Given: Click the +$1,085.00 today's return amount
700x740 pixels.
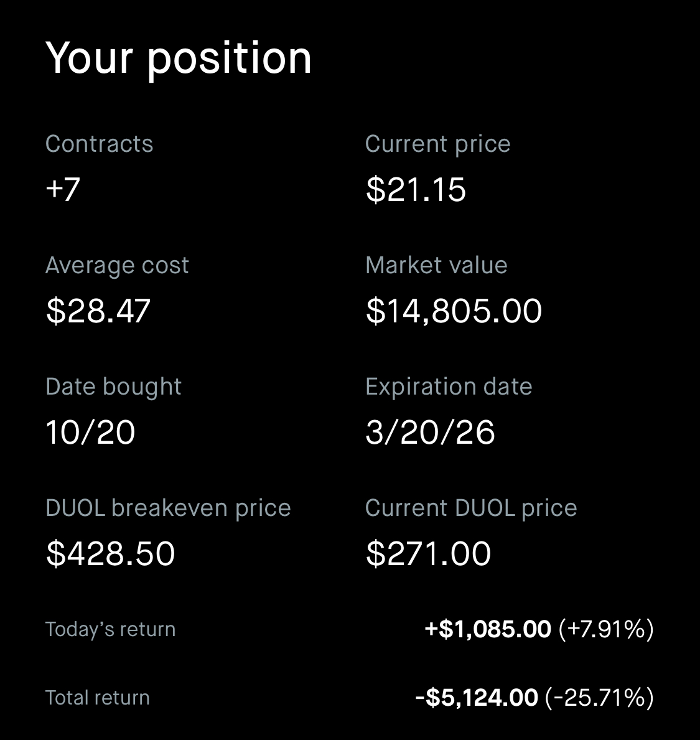Looking at the screenshot, I should pyautogui.click(x=488, y=629).
